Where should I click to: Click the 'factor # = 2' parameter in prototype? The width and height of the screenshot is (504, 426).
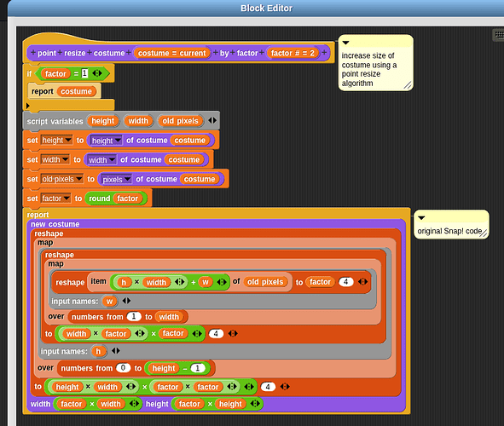point(293,53)
